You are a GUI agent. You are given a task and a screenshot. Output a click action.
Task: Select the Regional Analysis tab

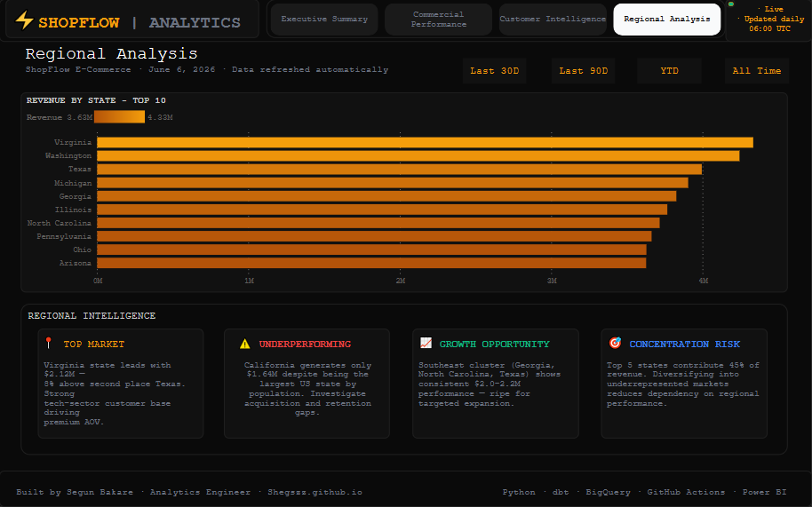(667, 20)
